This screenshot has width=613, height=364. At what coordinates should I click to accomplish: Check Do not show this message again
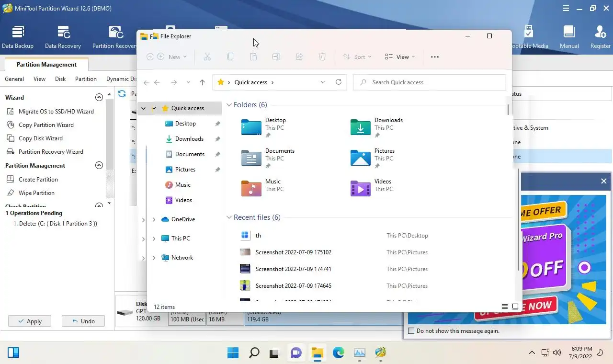411,331
